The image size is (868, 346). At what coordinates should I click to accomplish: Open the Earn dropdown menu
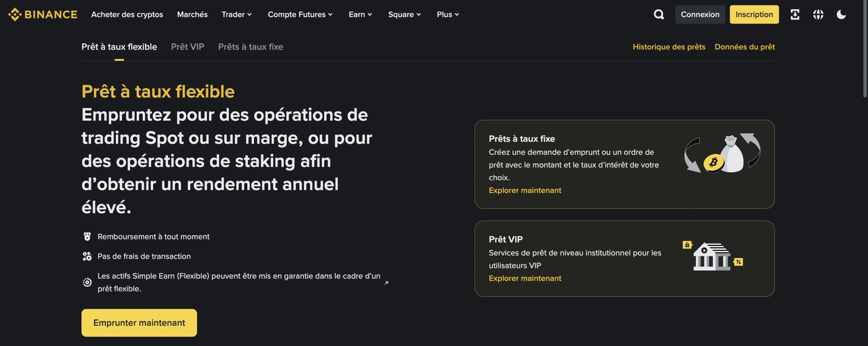coord(360,15)
